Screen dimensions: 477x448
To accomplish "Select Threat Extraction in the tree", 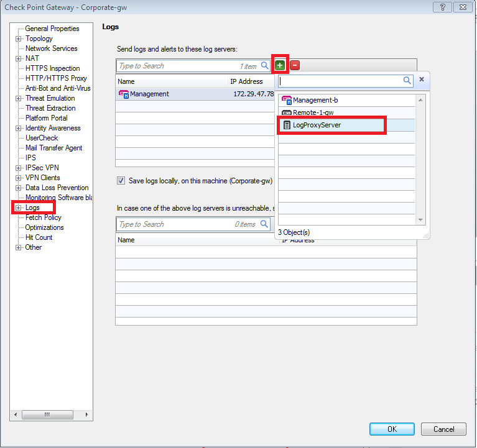I will pos(50,108).
